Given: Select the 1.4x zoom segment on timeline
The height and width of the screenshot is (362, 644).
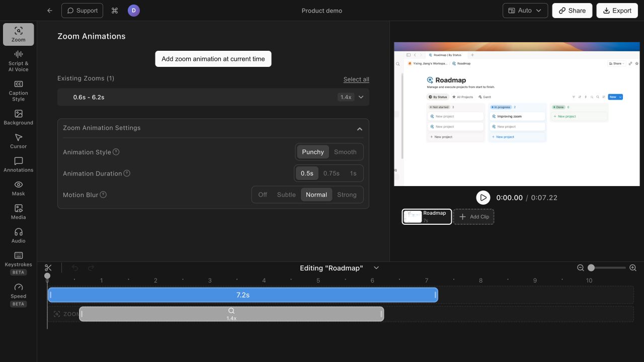Looking at the screenshot, I should tap(231, 314).
